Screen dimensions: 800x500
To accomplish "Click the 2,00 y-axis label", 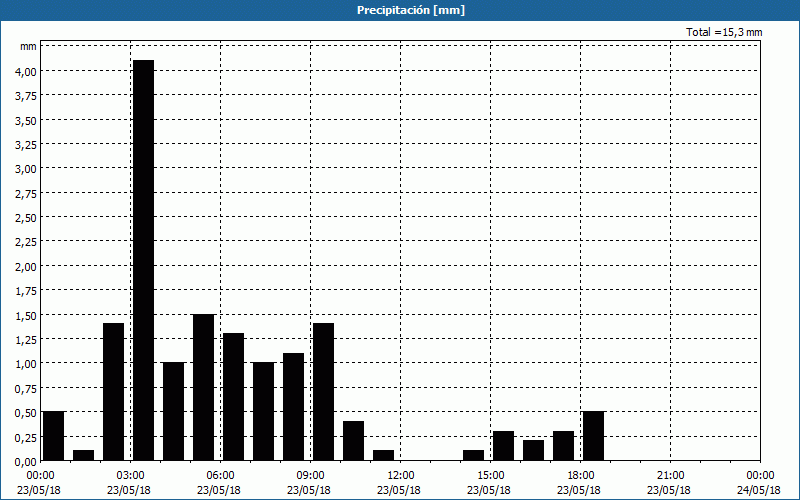I will click(x=26, y=266).
